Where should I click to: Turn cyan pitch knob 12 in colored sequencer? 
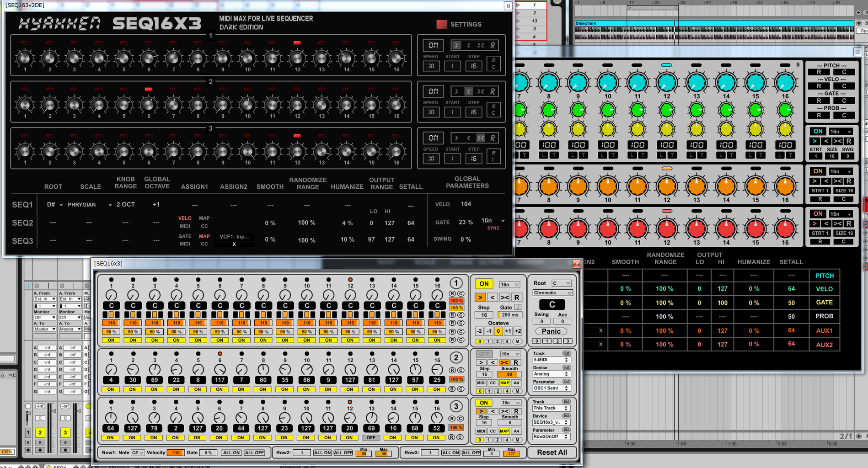(x=667, y=83)
